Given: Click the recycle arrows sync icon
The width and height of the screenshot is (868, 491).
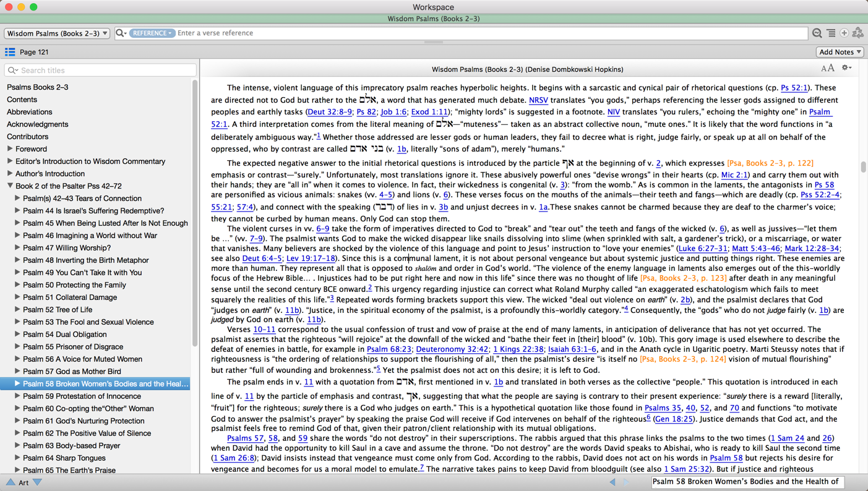Looking at the screenshot, I should tap(858, 33).
